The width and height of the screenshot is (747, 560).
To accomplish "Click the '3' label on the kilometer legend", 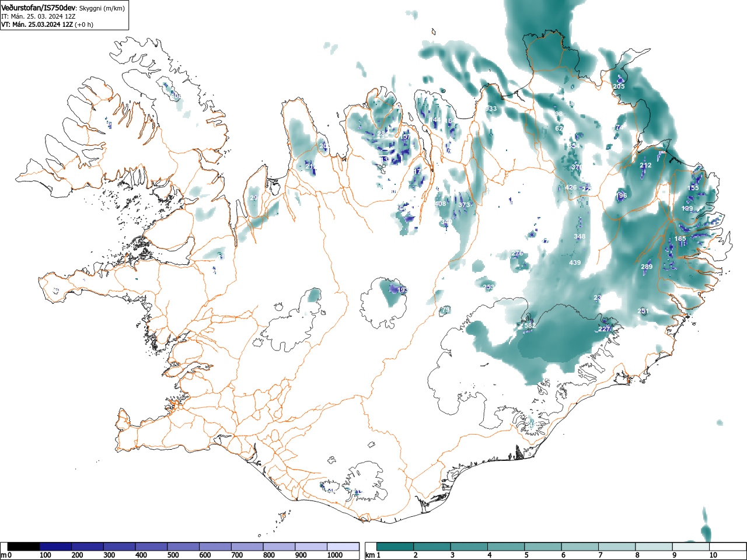I will pyautogui.click(x=452, y=555).
